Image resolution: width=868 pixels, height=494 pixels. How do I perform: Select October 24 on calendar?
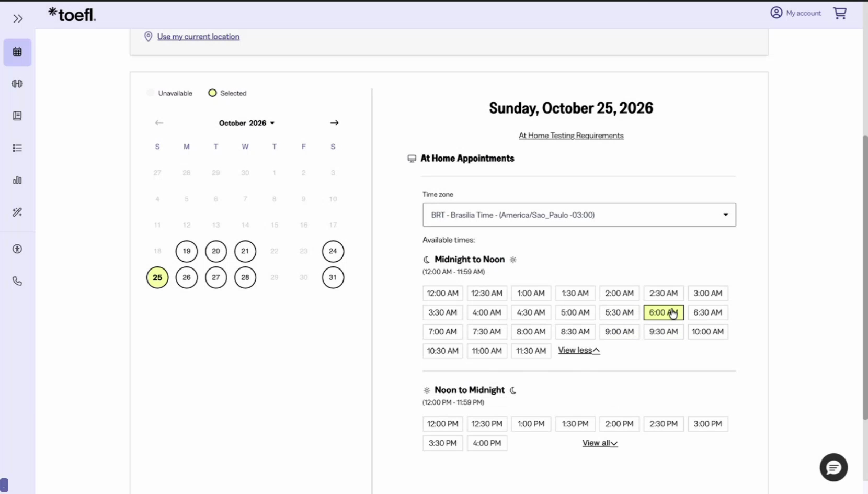[x=333, y=251]
